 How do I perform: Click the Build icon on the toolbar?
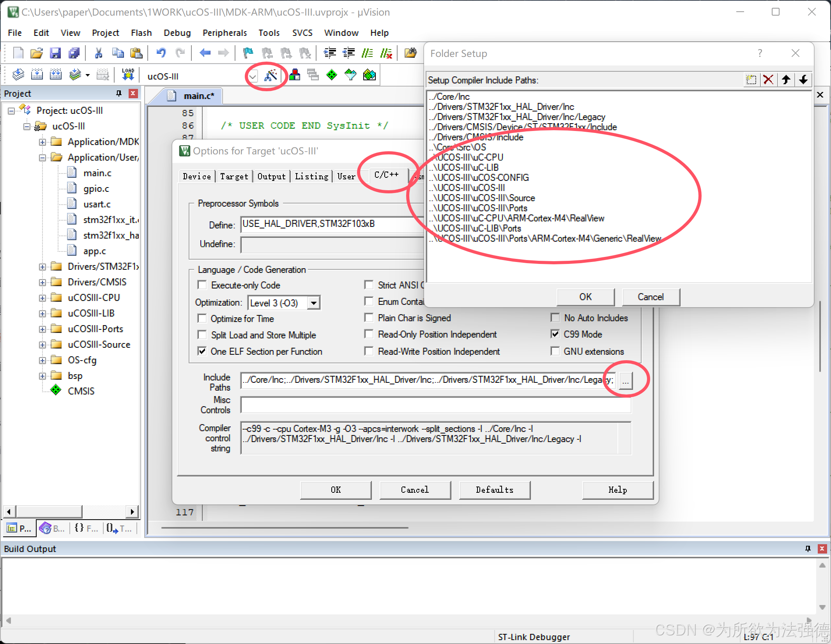(x=37, y=74)
